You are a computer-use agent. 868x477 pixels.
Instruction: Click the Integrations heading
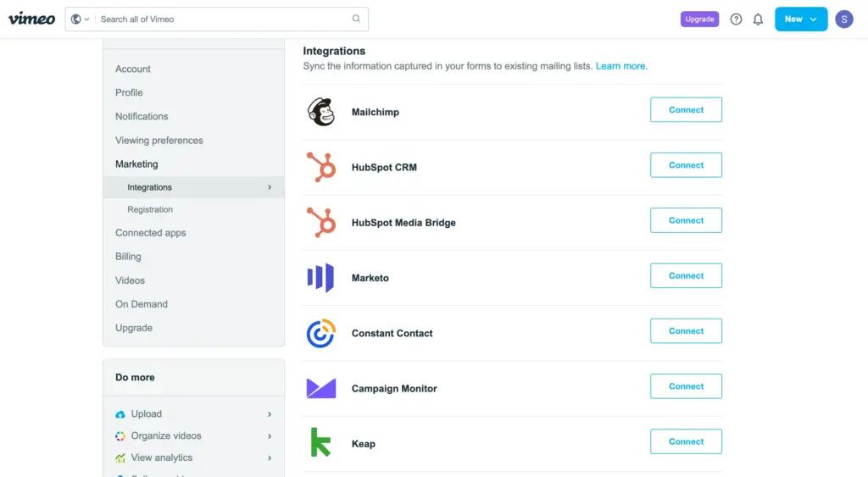point(334,51)
